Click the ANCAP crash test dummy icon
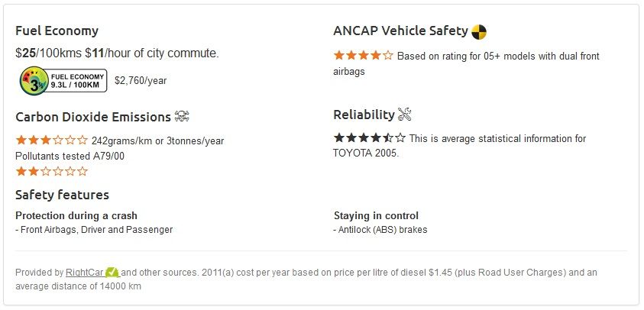The width and height of the screenshot is (644, 310). click(x=478, y=31)
